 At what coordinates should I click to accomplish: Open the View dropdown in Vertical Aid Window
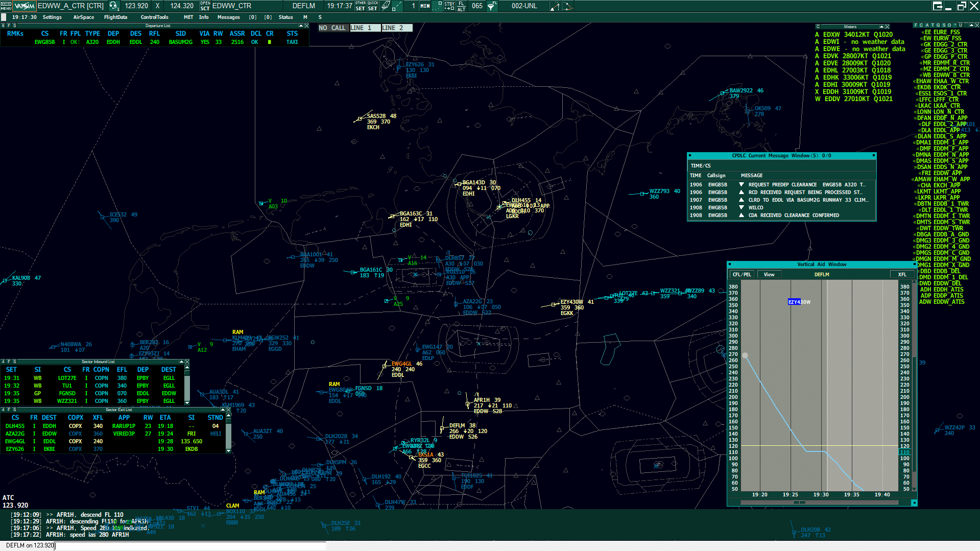(769, 274)
